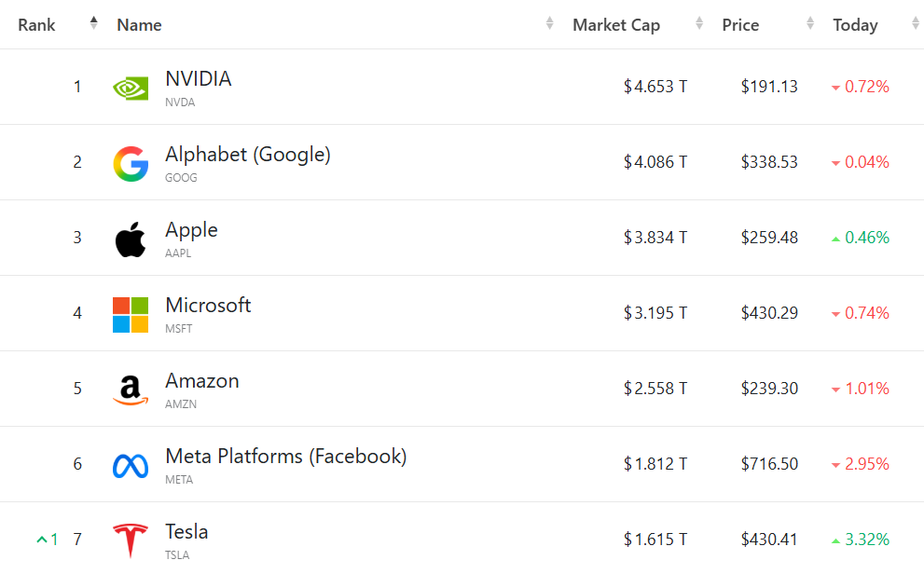Sort table by Rank column arrows

[x=93, y=24]
